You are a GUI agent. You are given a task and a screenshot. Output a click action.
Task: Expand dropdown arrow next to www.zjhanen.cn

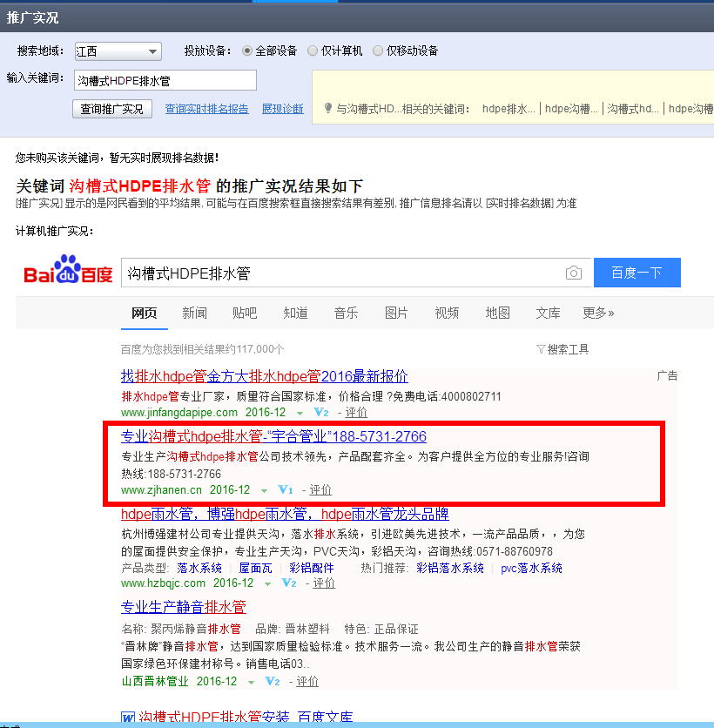(264, 490)
